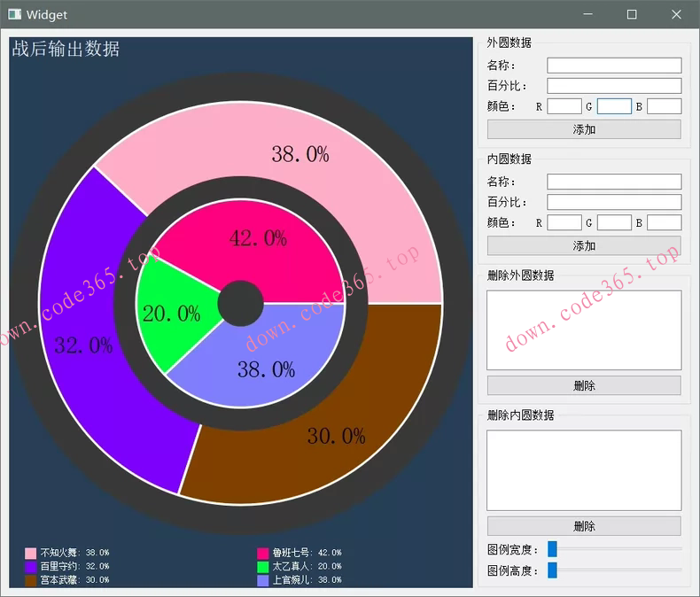Click the 外圆数据 百分比 input field

coord(614,86)
